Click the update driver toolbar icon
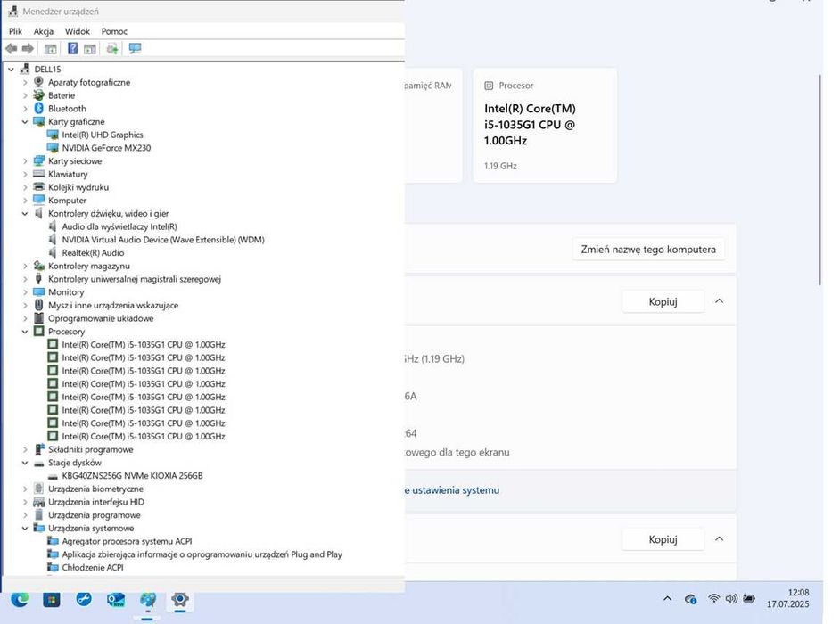 tap(112, 49)
